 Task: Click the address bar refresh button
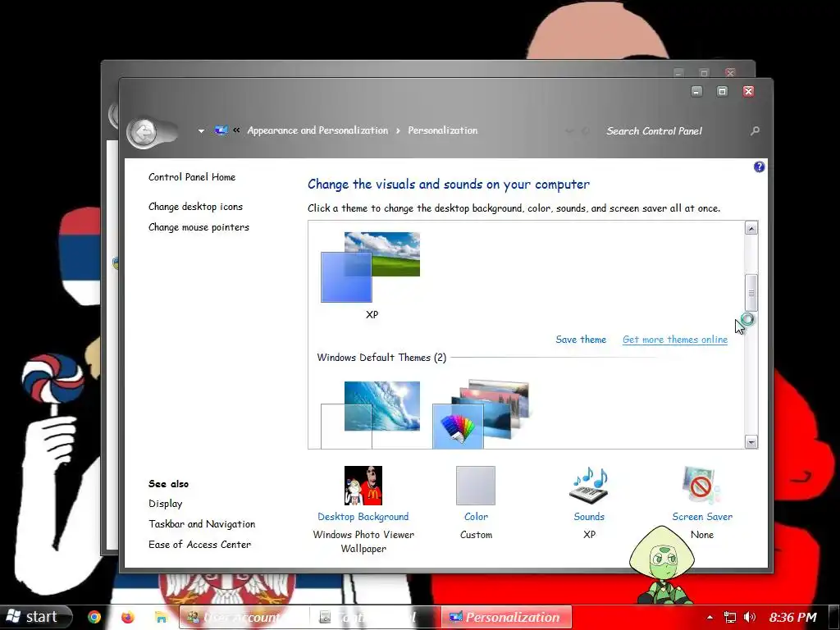pos(586,130)
